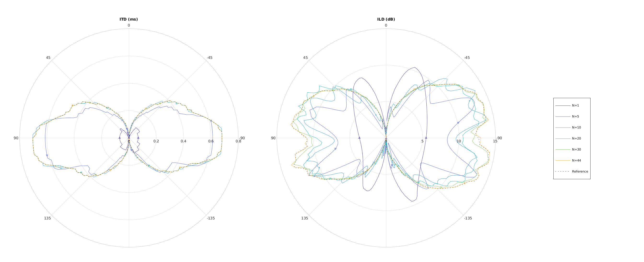Screen dimensions: 644x262
Task: Select the N=44 legend label
Action: pyautogui.click(x=576, y=161)
